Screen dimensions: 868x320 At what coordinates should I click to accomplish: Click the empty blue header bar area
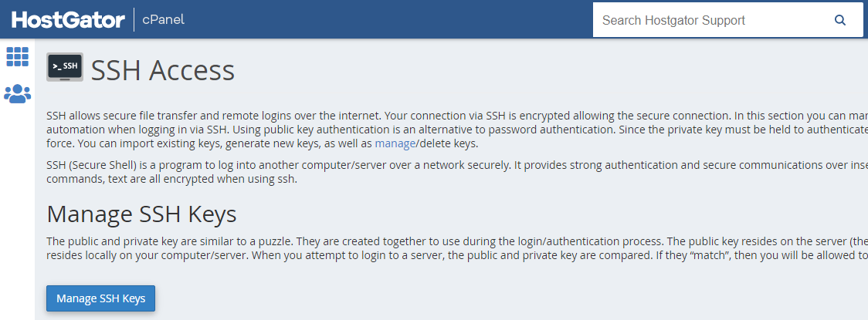(x=386, y=19)
